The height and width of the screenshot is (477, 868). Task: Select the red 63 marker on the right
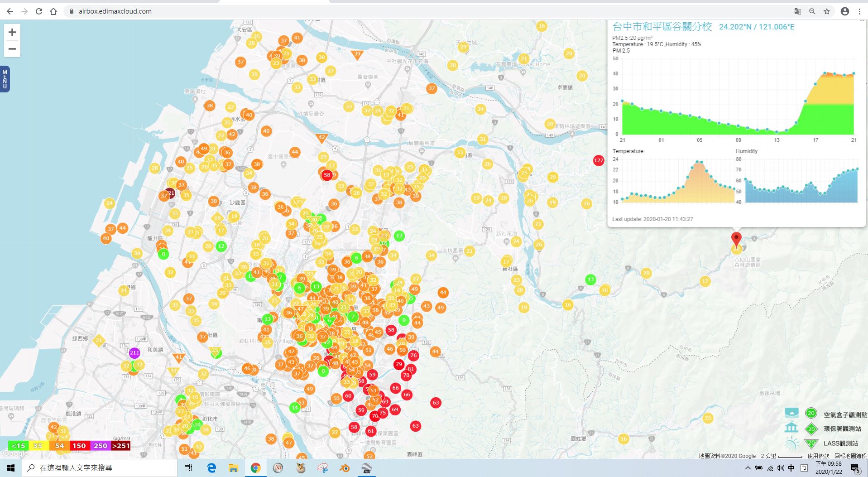436,402
